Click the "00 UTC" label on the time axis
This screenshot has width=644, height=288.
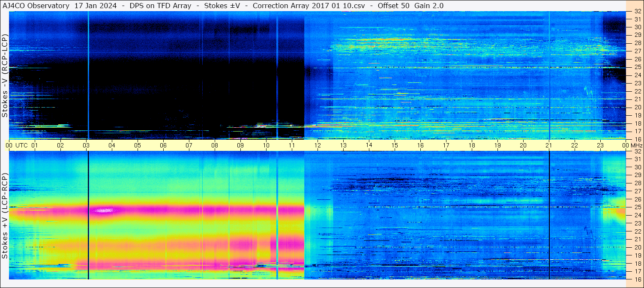pos(17,145)
